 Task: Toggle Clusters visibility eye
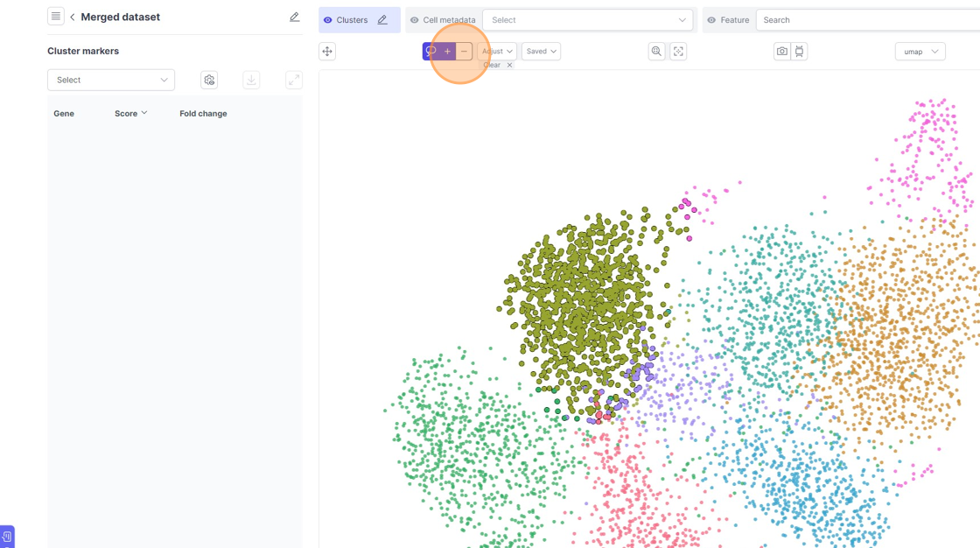tap(328, 20)
